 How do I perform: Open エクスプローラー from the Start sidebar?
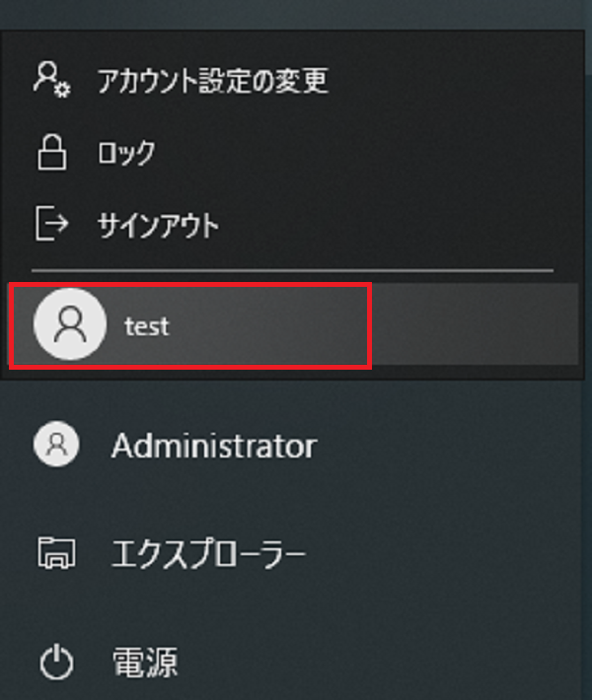click(208, 554)
